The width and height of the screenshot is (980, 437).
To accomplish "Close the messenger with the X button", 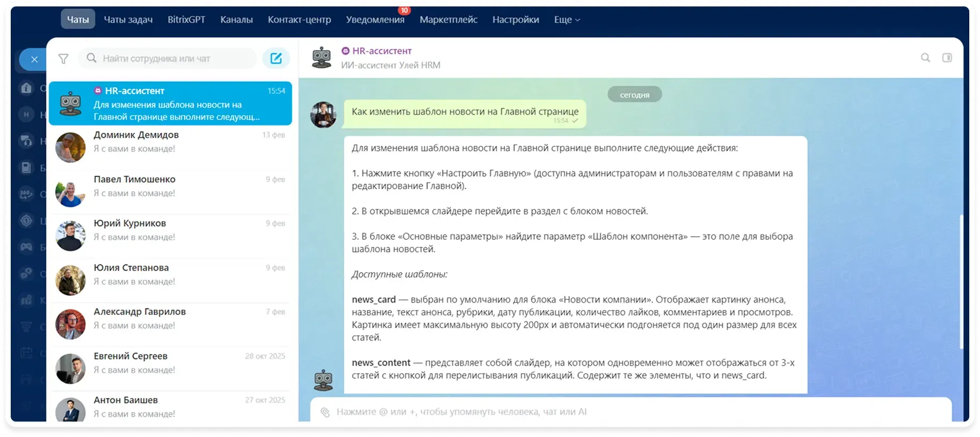I will [x=34, y=59].
